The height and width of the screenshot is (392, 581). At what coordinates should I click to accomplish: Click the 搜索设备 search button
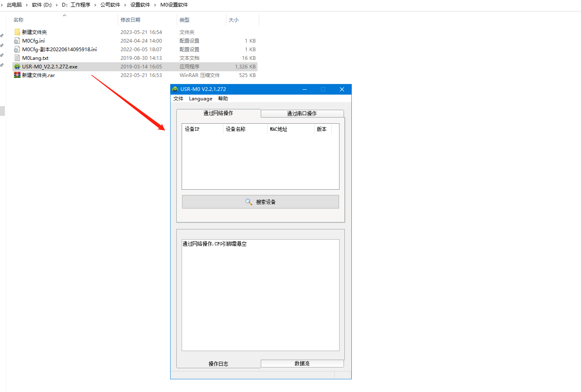point(260,202)
